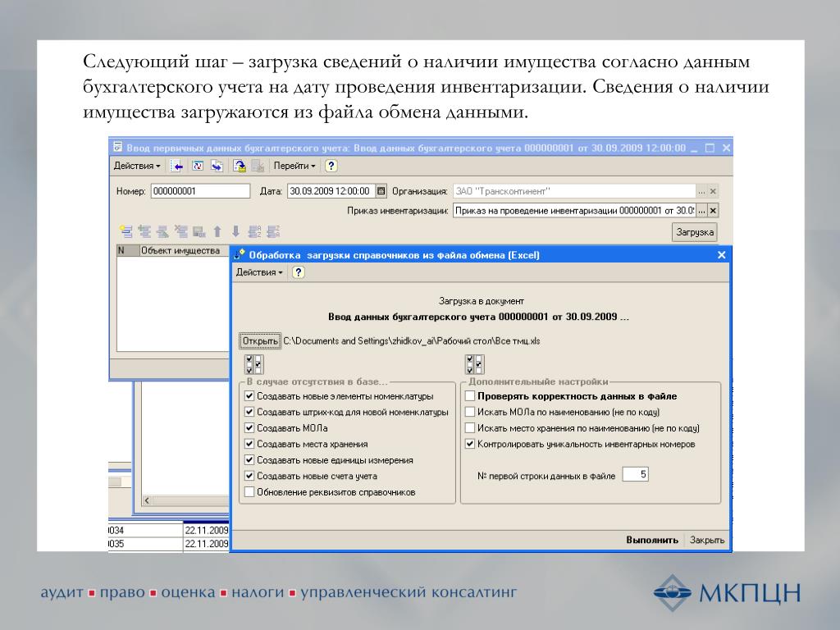Clear the Приказ инвентаризации field with X button
This screenshot has height=630, width=840.
click(713, 211)
